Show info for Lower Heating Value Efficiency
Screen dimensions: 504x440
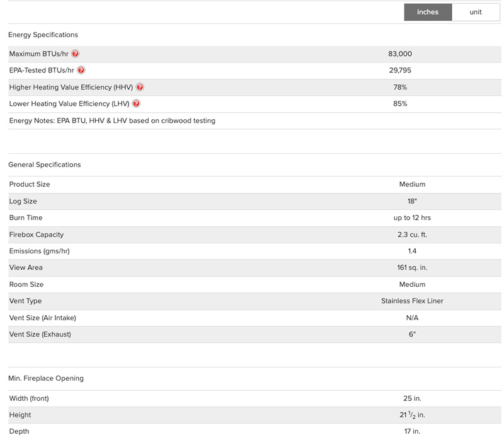pos(136,103)
